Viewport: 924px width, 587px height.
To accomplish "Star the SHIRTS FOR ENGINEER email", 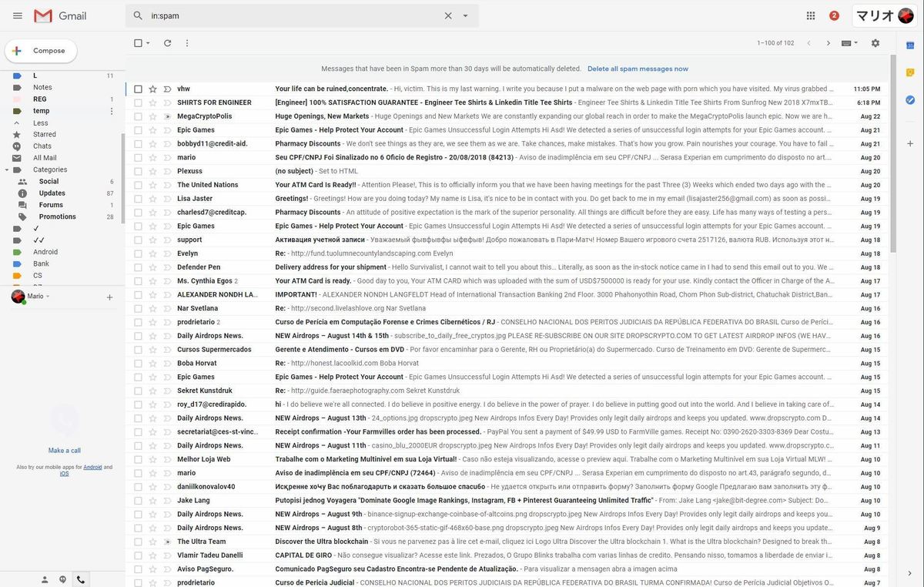I will coord(152,102).
